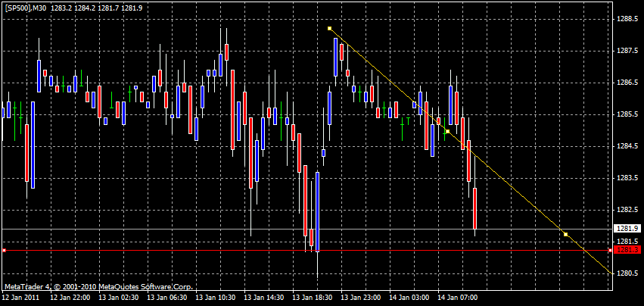
Task: Click the 12 Jan 2011 date label
Action: (20, 297)
